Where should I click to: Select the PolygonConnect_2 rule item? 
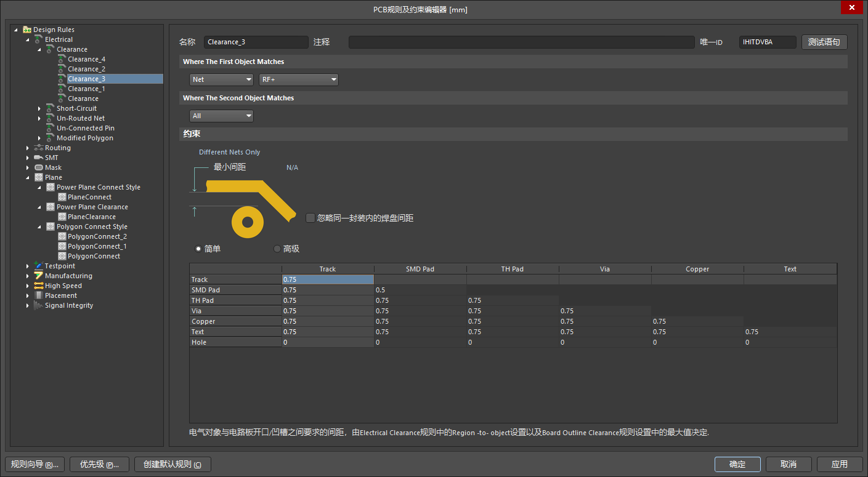(x=97, y=236)
